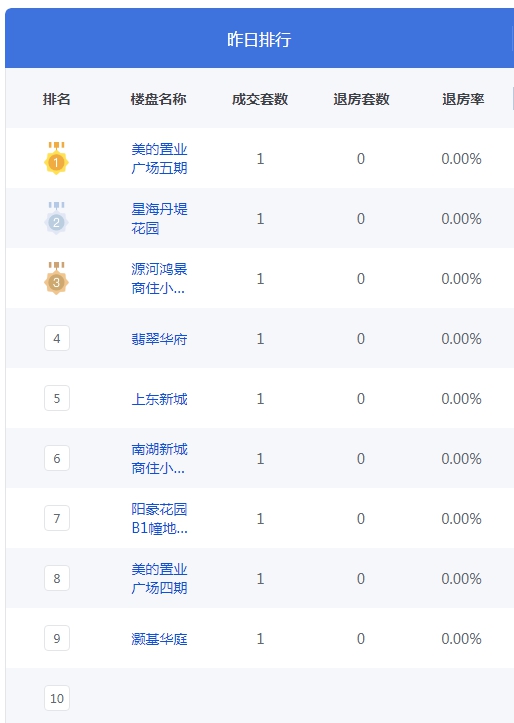Open the 上东新城 property link
This screenshot has height=723, width=514.
[x=159, y=399]
